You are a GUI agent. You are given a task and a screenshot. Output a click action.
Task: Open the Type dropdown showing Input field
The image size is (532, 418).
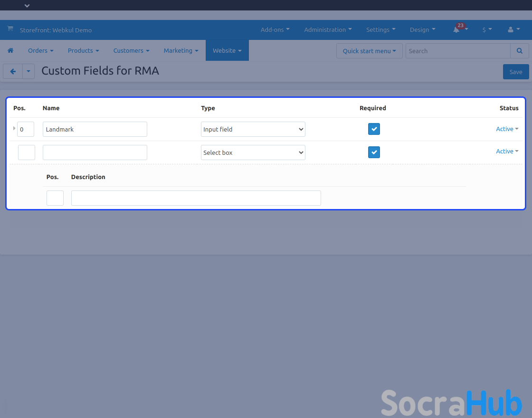pos(253,129)
